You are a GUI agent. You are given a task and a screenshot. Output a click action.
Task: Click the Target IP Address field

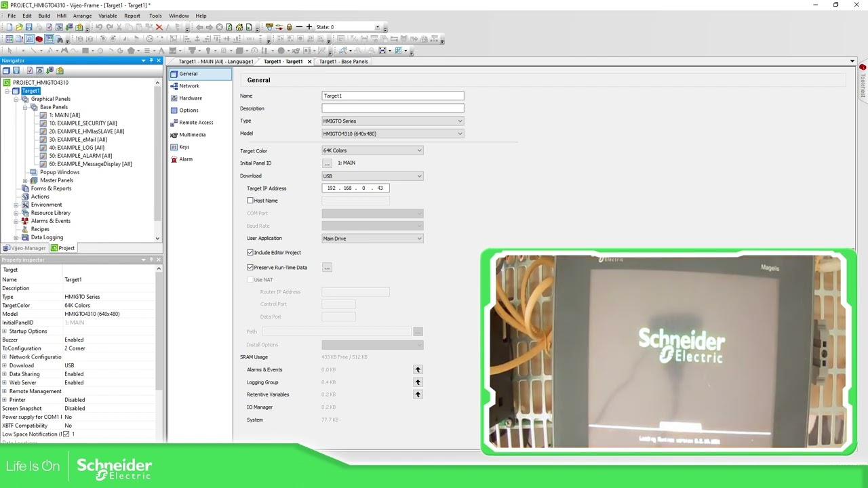[355, 188]
